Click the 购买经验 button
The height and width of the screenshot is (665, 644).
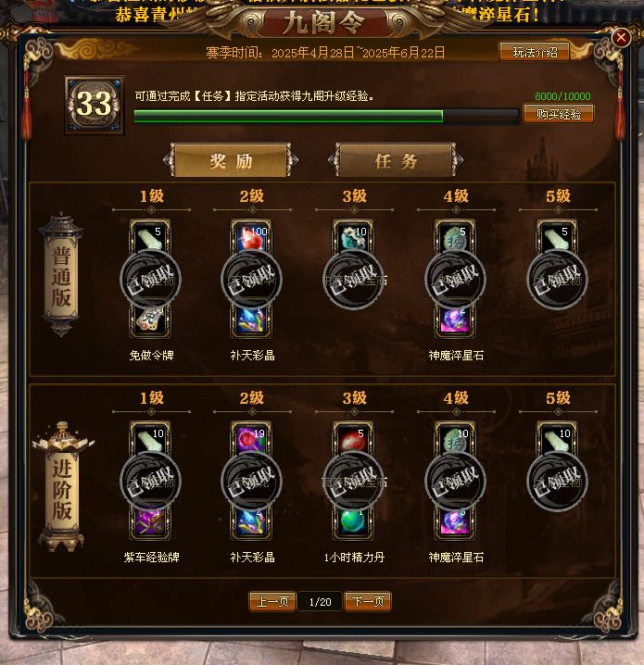[559, 114]
